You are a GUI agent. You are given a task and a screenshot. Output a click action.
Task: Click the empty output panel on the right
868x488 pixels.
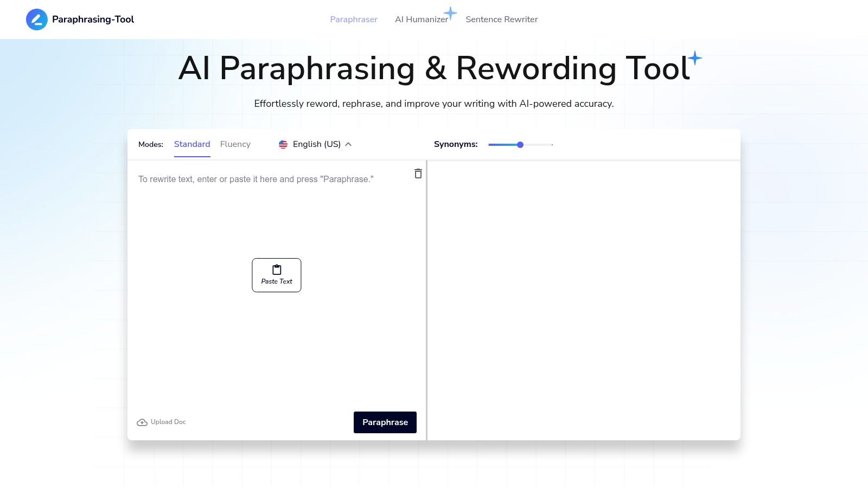coord(584,300)
